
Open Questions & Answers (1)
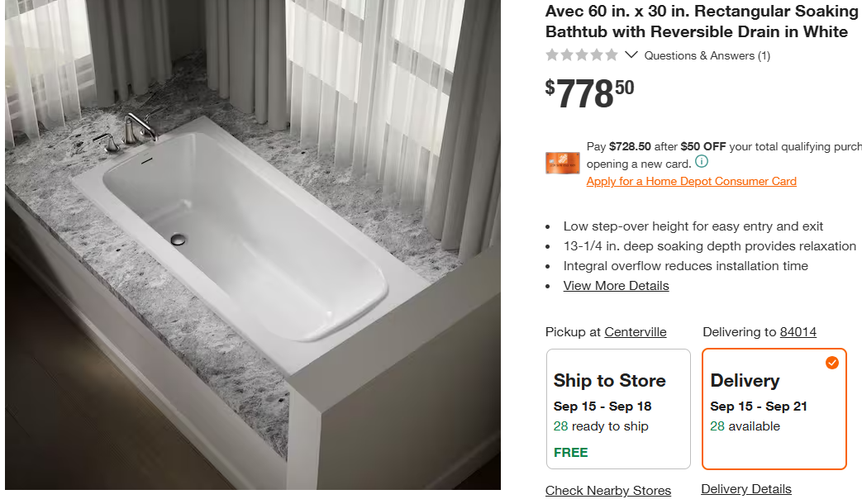click(x=707, y=55)
